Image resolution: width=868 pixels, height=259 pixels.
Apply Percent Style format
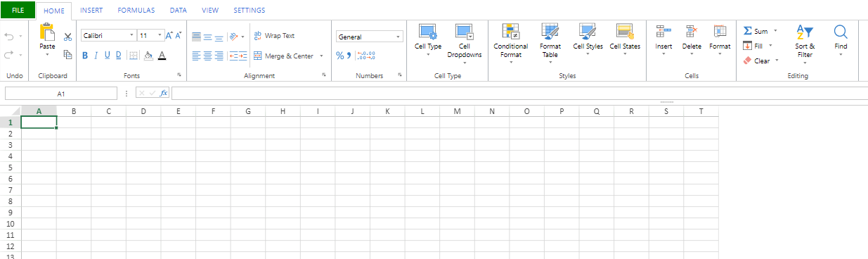339,56
